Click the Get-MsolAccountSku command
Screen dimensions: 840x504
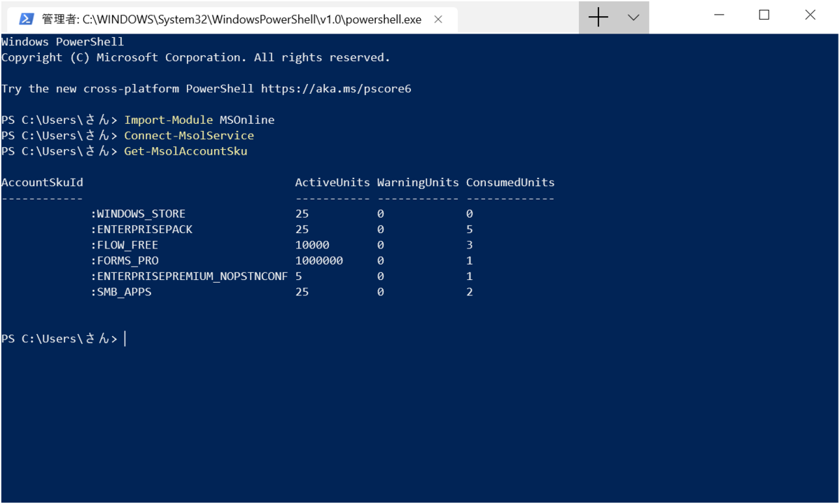coord(185,151)
